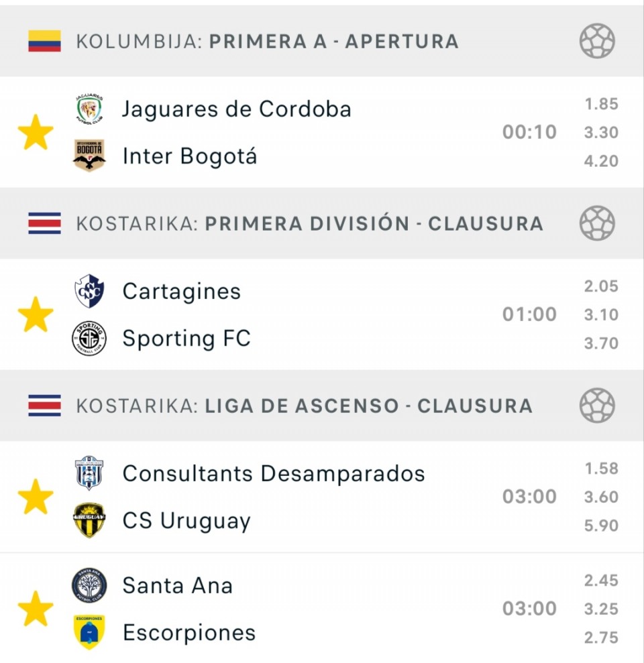Toggle favorite star for Jaguares de Cordoba match
The image size is (644, 663).
coord(36,132)
